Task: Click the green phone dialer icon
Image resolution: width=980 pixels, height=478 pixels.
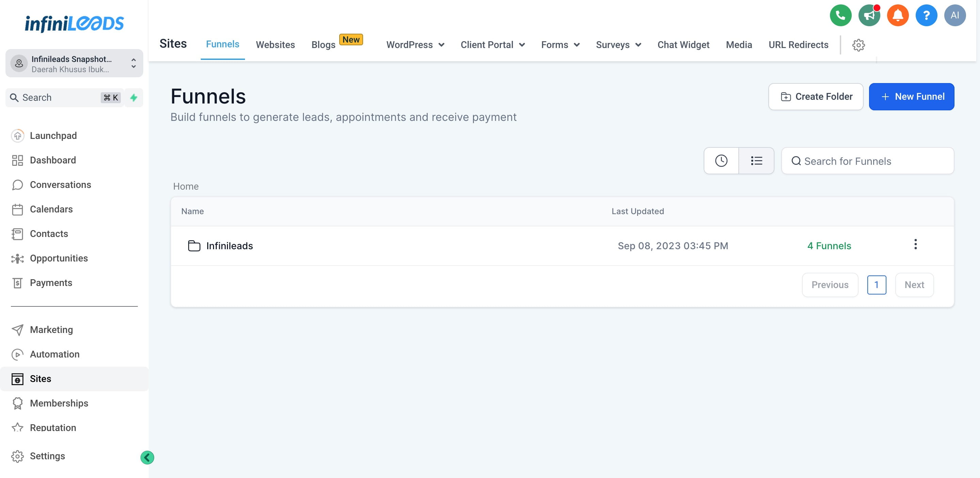Action: 840,16
